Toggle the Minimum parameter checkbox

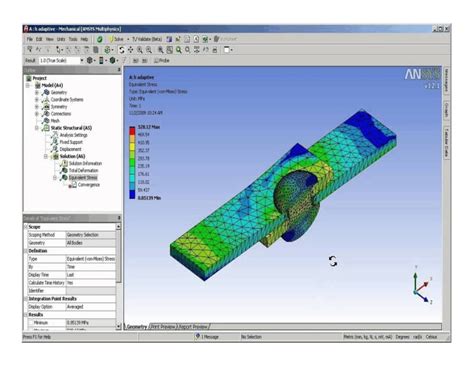(x=30, y=323)
